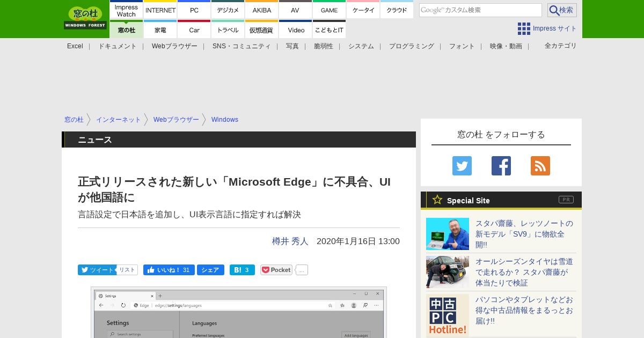Viewport: 644px width, 338px height.
Task: Open the RSS feed icon
Action: [x=540, y=166]
